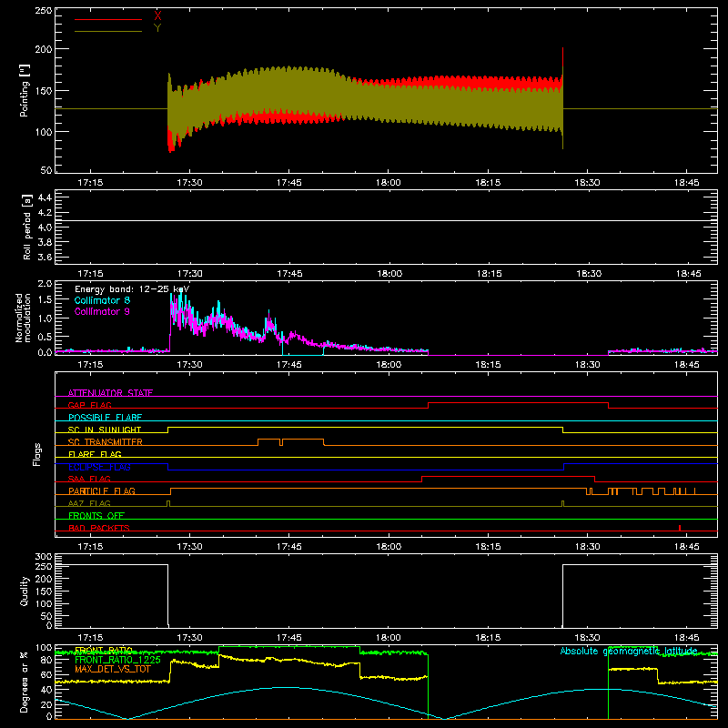This screenshot has width=728, height=728.
Task: Click the Roll period axis title
Action: point(27,227)
